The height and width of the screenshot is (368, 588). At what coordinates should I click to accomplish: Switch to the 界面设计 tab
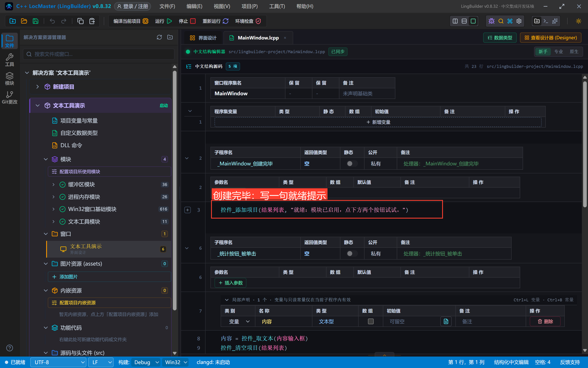click(x=203, y=38)
